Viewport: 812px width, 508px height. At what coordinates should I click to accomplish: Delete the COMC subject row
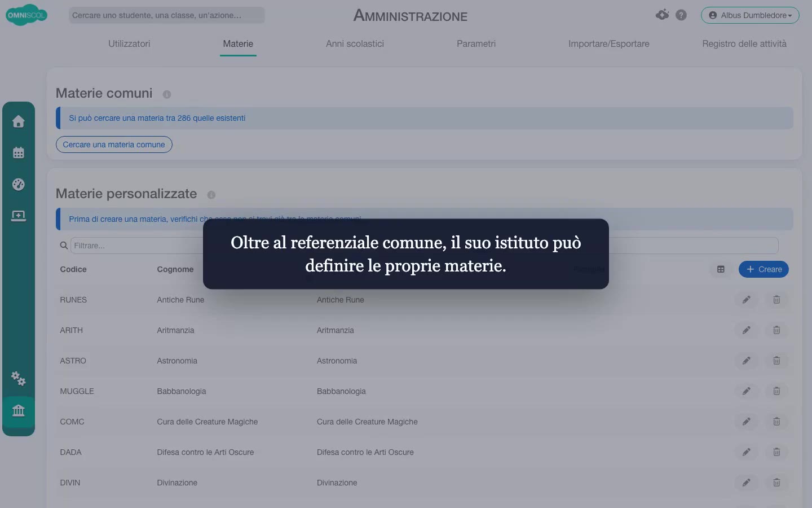point(776,422)
